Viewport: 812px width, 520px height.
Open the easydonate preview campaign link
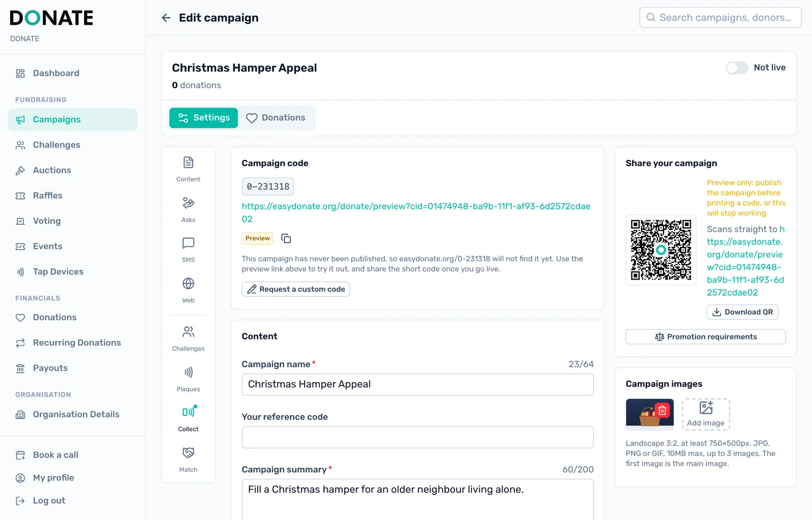tap(416, 213)
